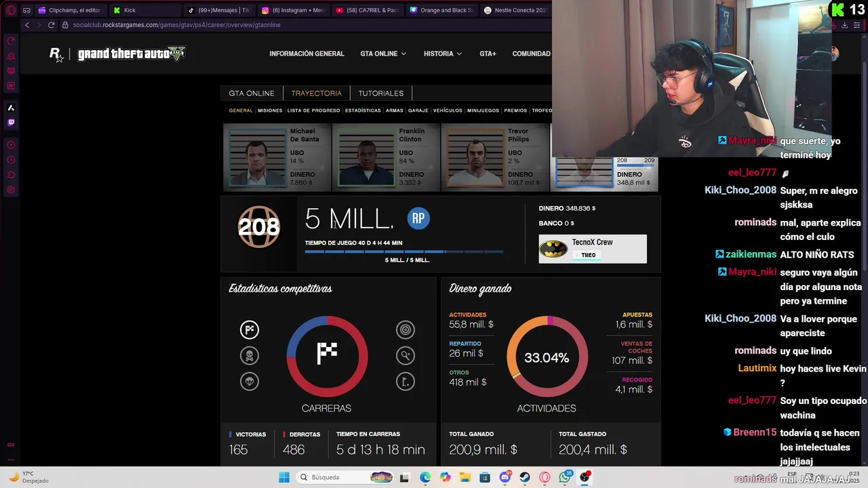This screenshot has width=868, height=488.
Task: Open the General sub-tab
Action: click(x=241, y=110)
